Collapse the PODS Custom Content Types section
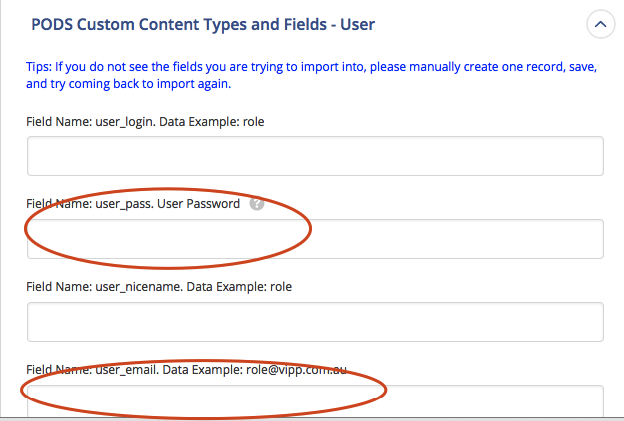Screen dimensions: 624x421 [601, 24]
